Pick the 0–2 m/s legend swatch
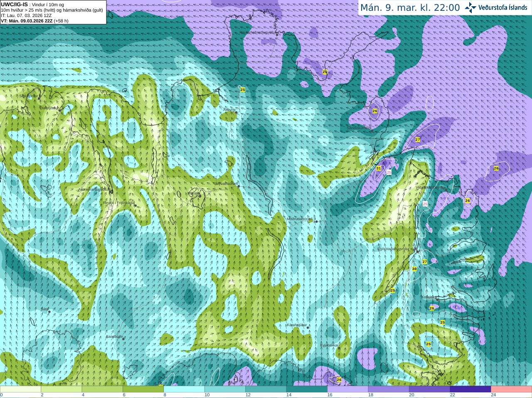This screenshot has height=398, width=532. coord(20,389)
